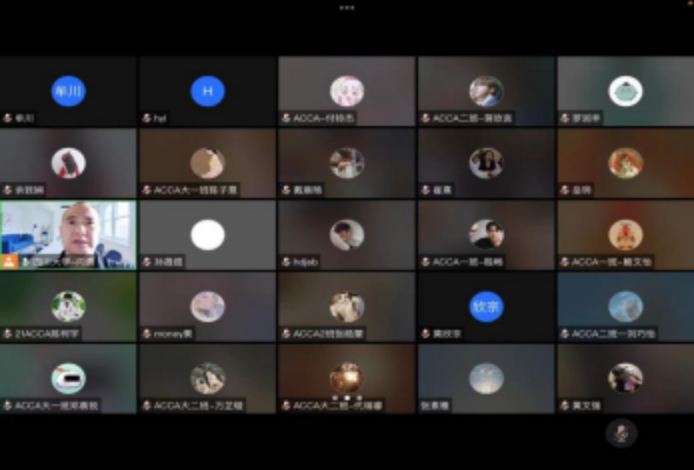Image resolution: width=694 pixels, height=470 pixels.
Task: Select the active speaker's live video tile
Action: (68, 235)
